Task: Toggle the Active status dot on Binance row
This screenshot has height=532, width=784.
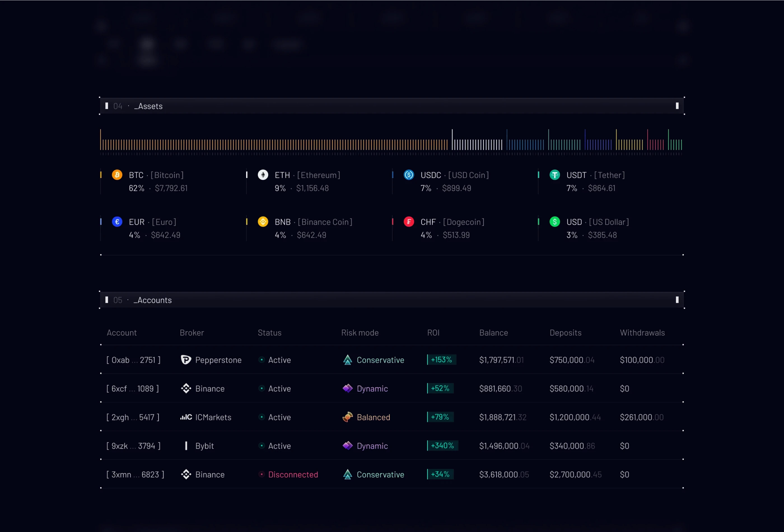Action: click(261, 388)
